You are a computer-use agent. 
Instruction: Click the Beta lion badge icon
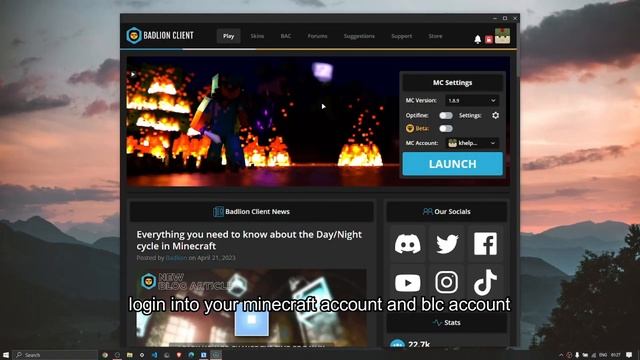point(410,128)
